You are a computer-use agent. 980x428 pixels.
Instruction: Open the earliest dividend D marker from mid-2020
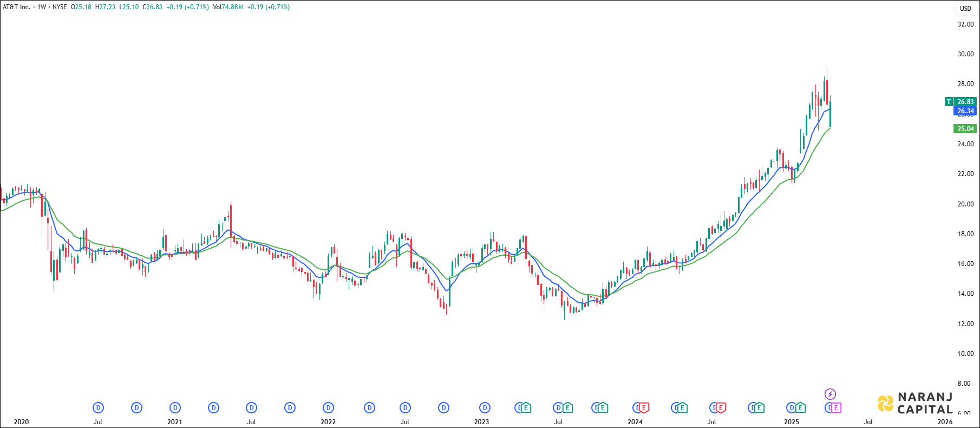click(x=98, y=407)
